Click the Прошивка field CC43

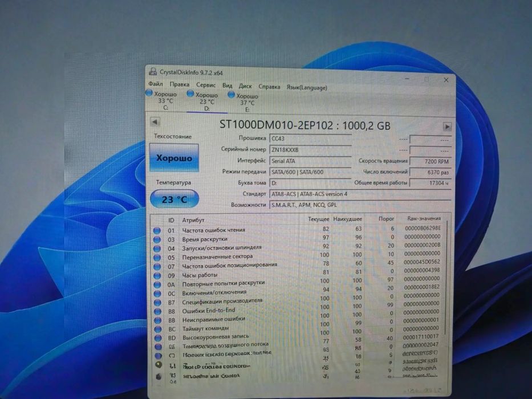coord(310,139)
